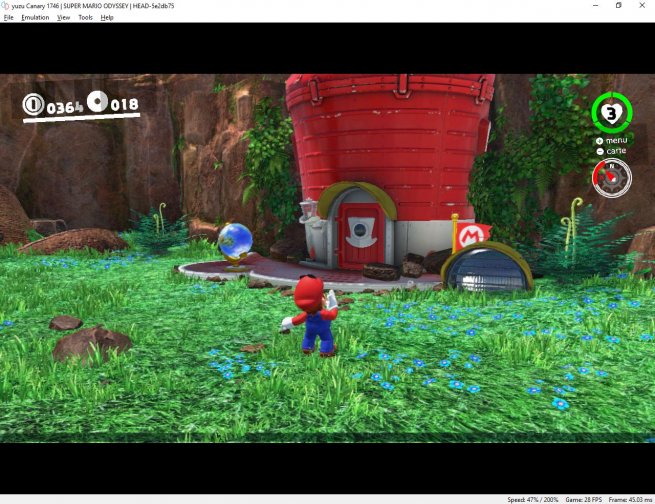
Task: Click the yuzu logo in title bar
Action: [x=5, y=6]
